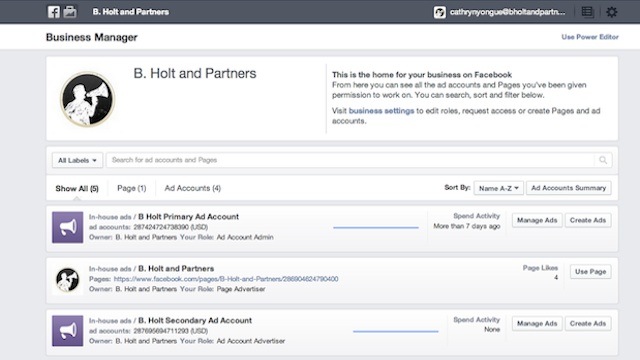Click the B. Holt and Partners page row title
This screenshot has width=640, height=360.
coord(176,269)
